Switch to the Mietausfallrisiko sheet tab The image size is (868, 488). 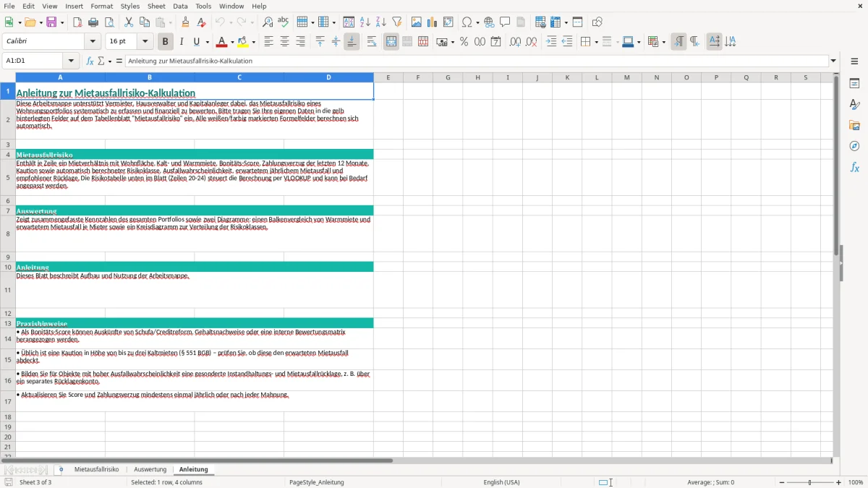[x=97, y=470]
